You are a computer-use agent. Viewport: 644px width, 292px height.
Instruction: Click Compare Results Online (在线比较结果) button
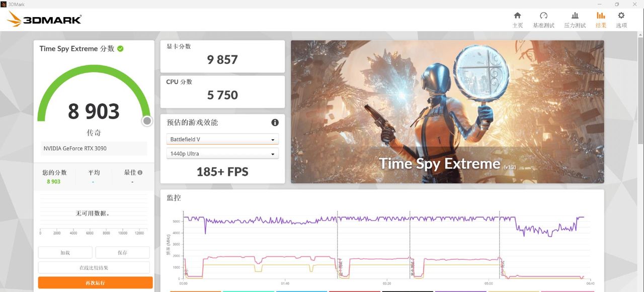pos(94,268)
